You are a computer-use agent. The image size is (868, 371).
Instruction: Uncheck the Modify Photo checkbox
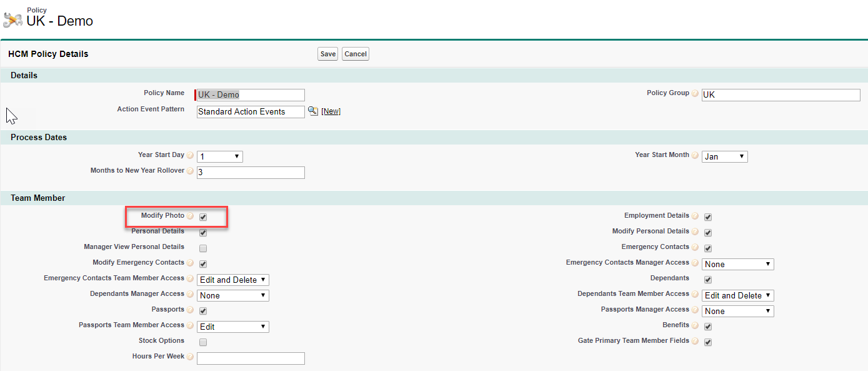[203, 217]
